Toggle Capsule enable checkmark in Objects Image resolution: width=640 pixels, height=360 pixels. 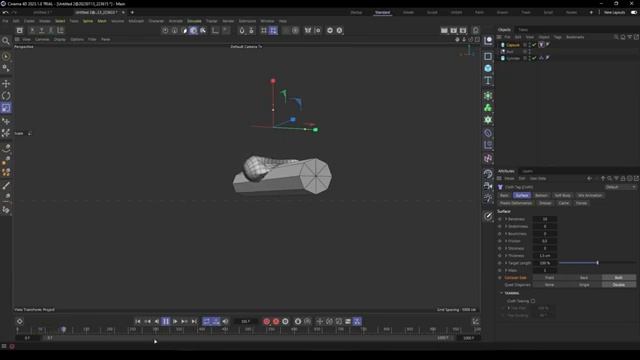(534, 45)
